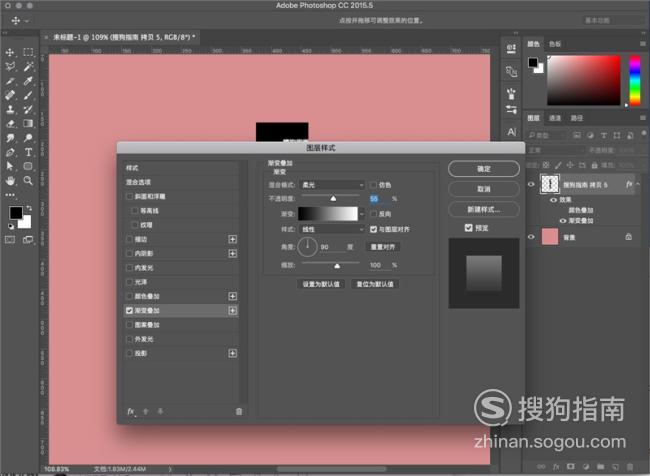Click the plus button beside 颜色叠加
The image size is (650, 476).
click(233, 296)
